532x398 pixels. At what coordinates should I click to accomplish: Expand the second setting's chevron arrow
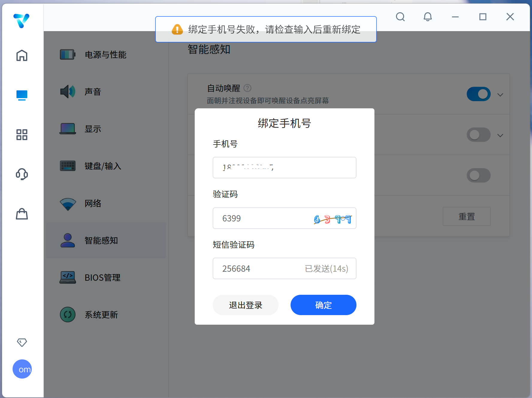pos(500,136)
